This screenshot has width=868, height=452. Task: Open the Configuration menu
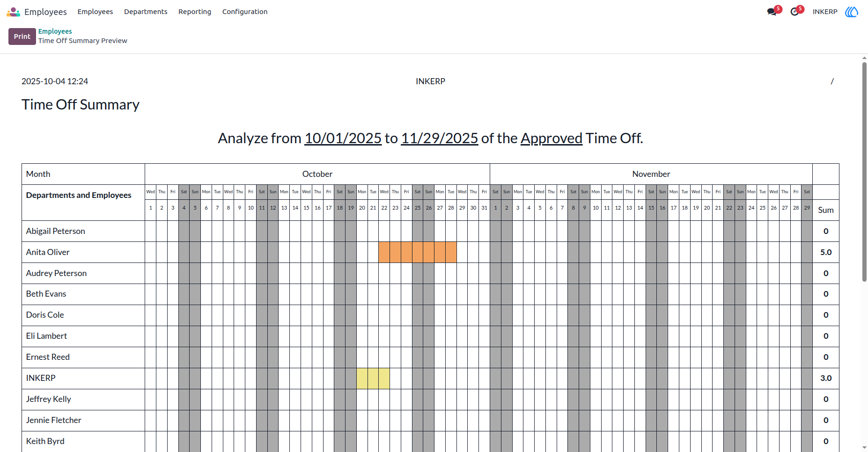[245, 12]
